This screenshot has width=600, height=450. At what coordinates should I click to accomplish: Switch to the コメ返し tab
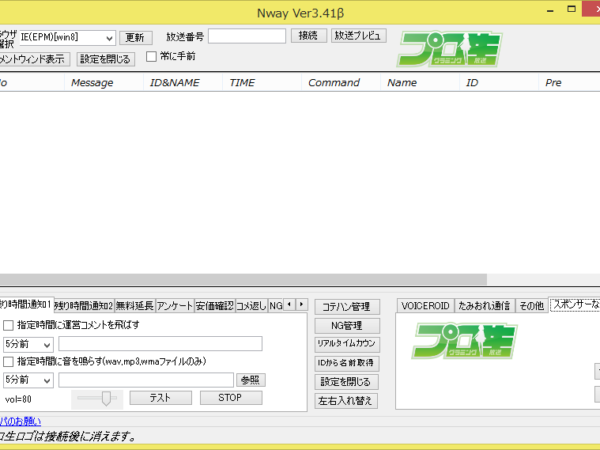pos(251,305)
